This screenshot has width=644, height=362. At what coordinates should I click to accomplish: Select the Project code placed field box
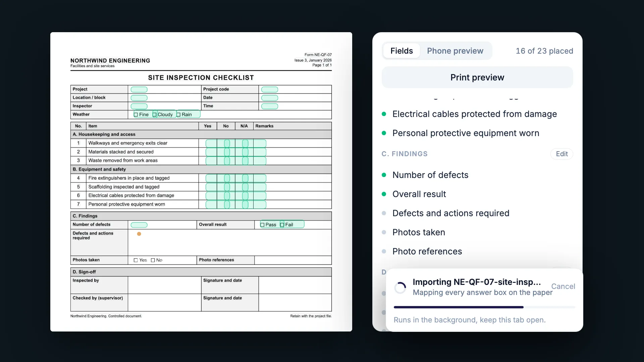point(270,89)
